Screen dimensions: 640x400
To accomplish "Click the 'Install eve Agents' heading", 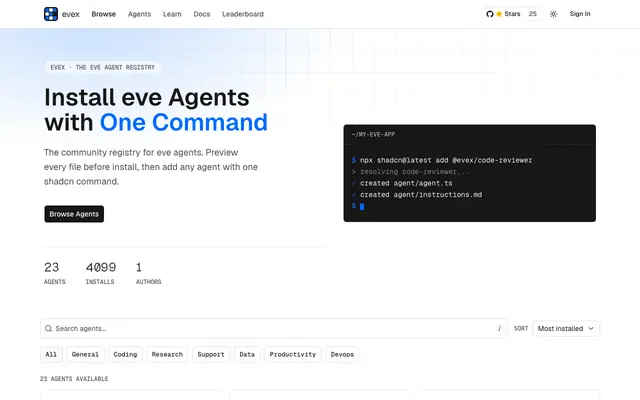I will coord(147,97).
